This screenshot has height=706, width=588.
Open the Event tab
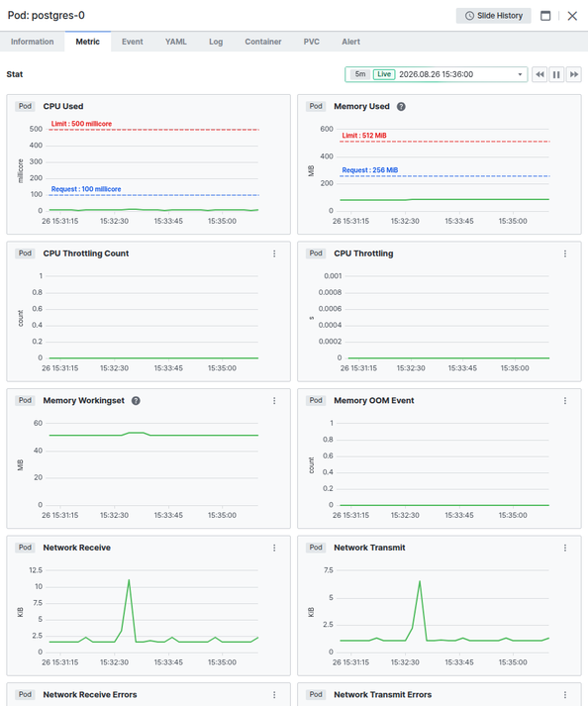coord(133,42)
